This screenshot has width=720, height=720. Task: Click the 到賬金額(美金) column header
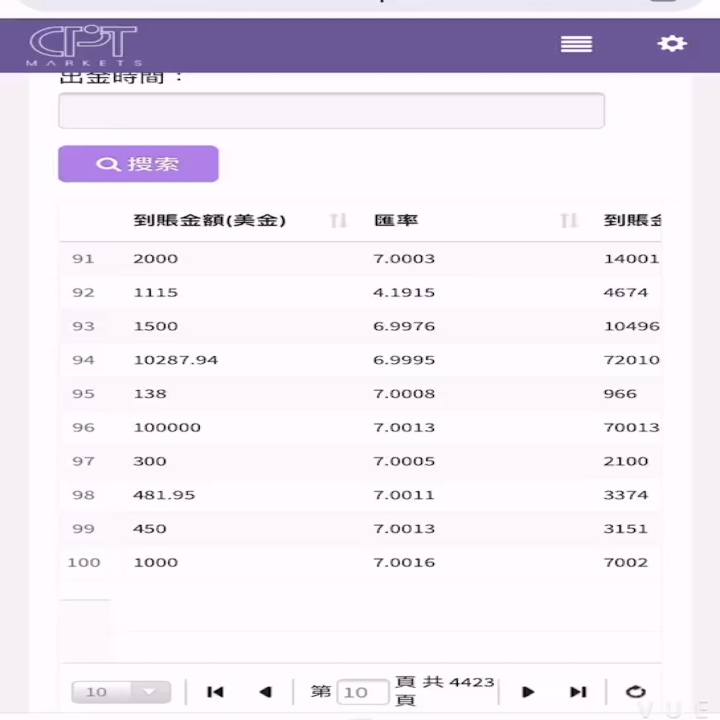coord(209,220)
